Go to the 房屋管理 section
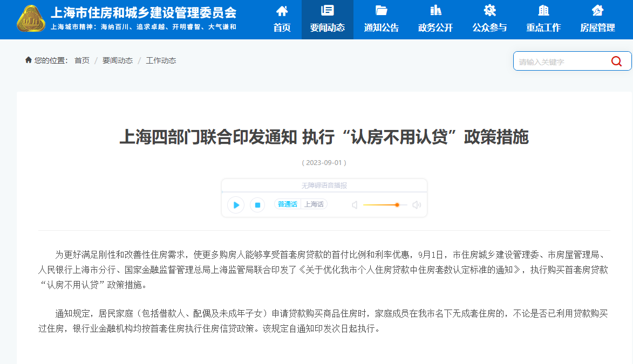The height and width of the screenshot is (364, 633). point(597,19)
